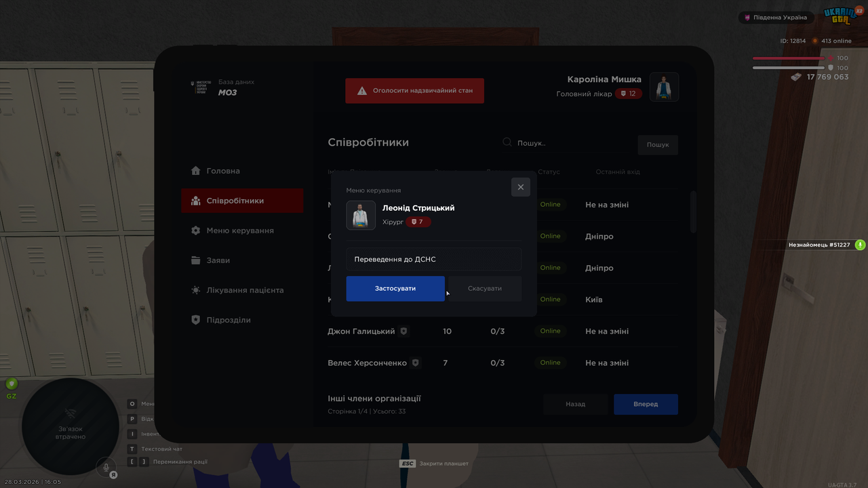The height and width of the screenshot is (488, 868).
Task: Click the I key hint for inventory
Action: click(132, 434)
